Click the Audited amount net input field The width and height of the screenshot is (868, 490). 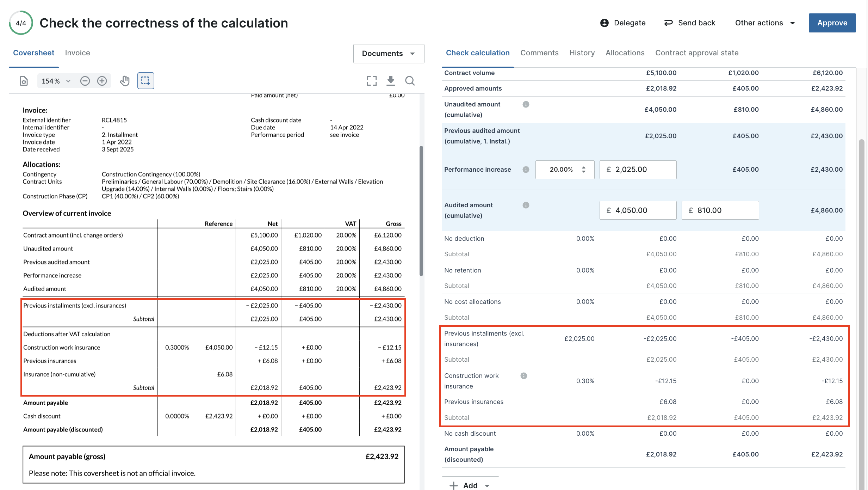pyautogui.click(x=638, y=210)
